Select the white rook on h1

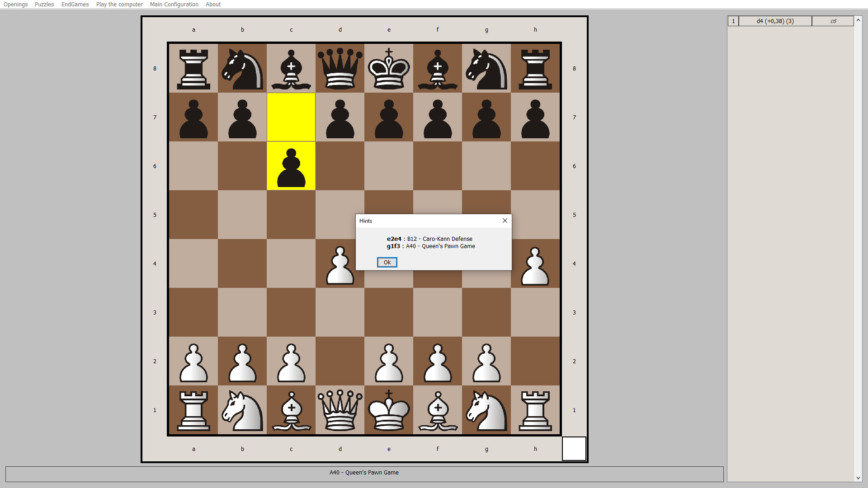[x=536, y=410]
